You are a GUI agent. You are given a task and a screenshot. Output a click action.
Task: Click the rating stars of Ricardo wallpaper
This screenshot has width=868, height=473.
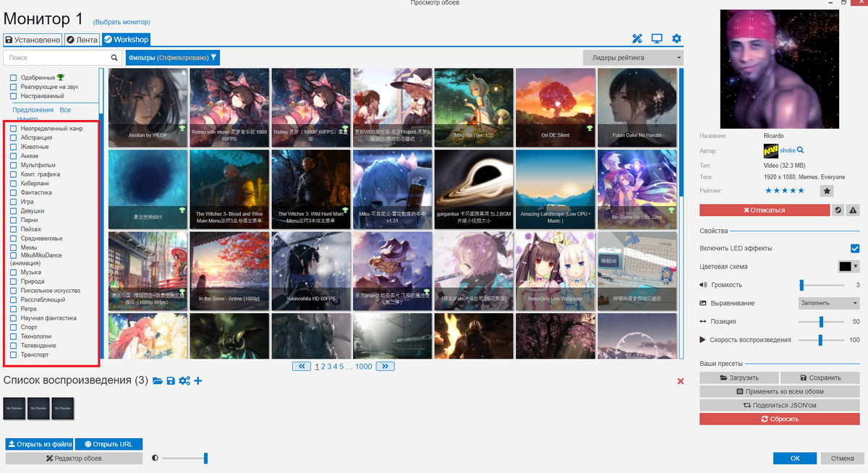785,190
